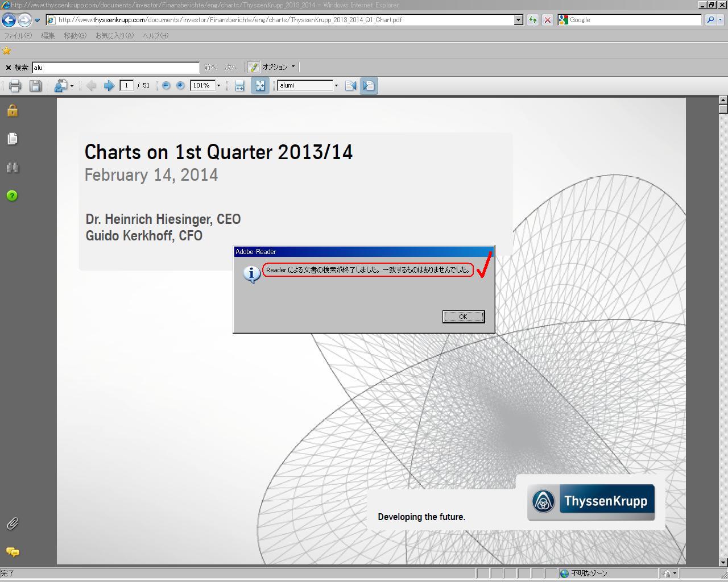Click the 101% zoom value field
This screenshot has width=728, height=582.
pyautogui.click(x=202, y=85)
